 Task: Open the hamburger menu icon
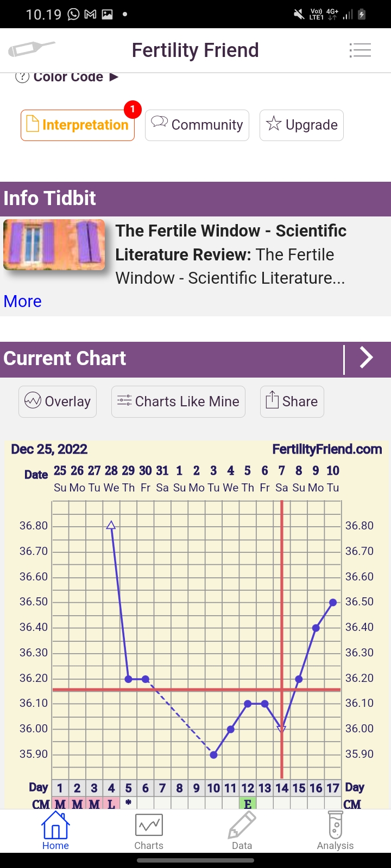[360, 50]
